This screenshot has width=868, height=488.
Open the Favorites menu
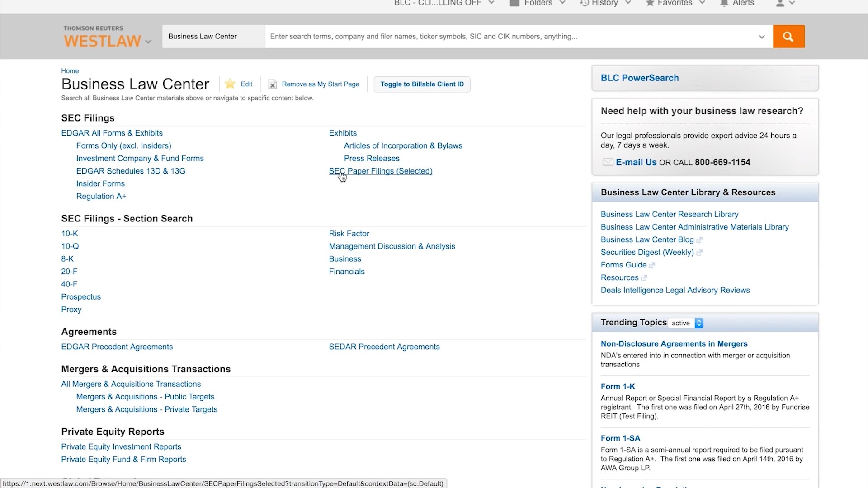point(675,3)
